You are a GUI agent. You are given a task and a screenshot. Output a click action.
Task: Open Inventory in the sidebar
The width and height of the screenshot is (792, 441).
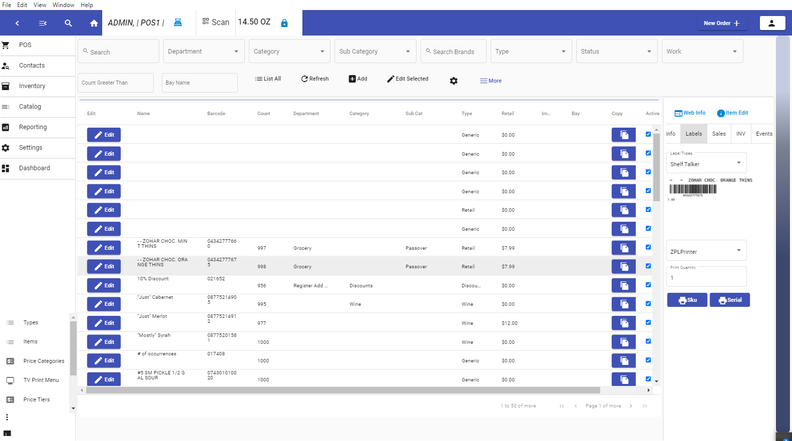click(38, 86)
